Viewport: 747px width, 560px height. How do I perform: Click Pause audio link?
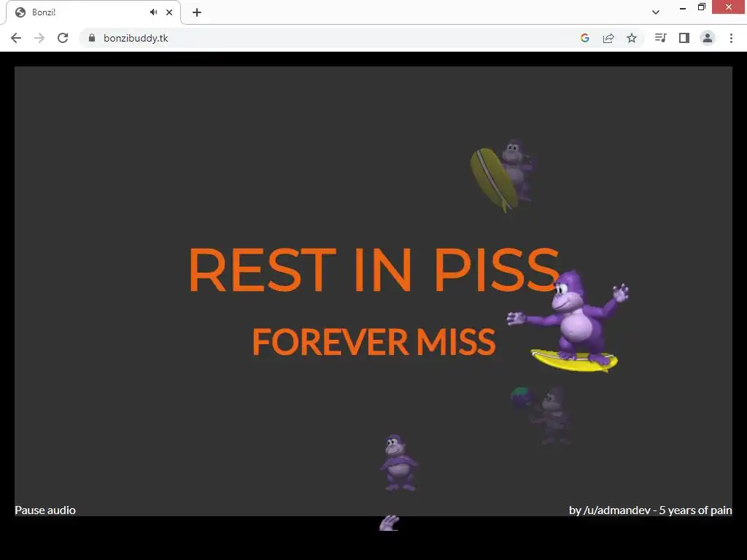coord(45,510)
